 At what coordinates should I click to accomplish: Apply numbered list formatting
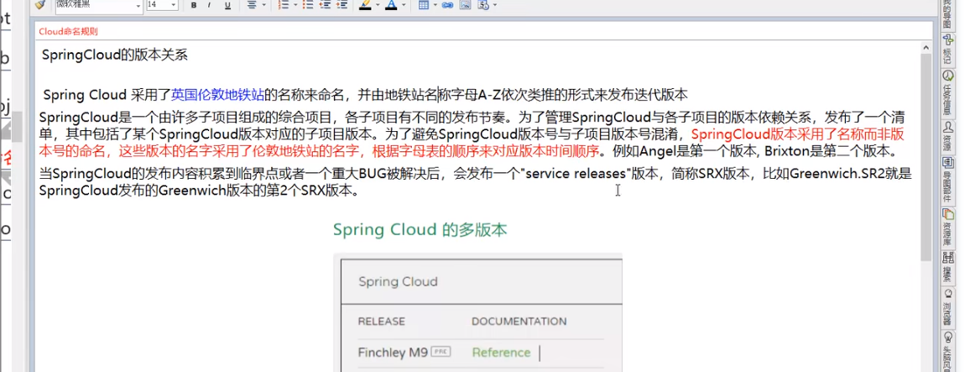coord(283,5)
